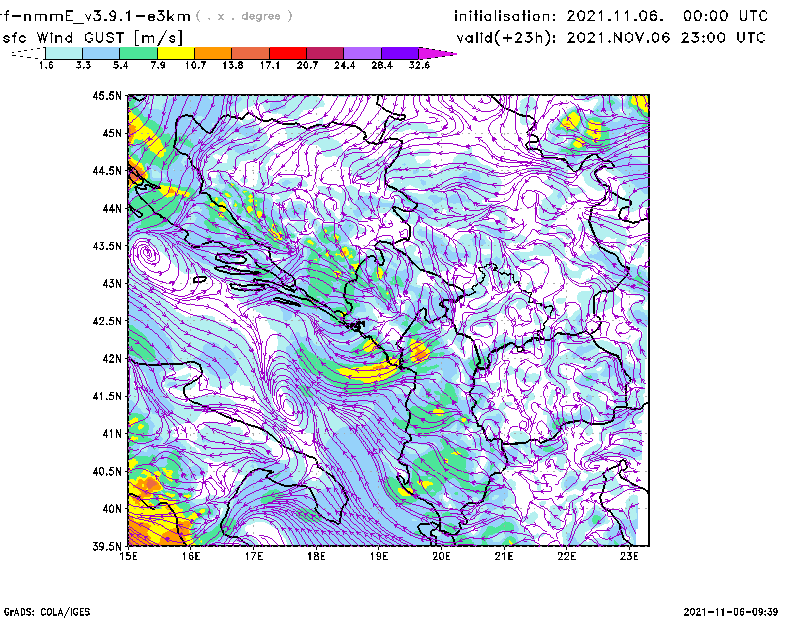Screen dimensions: 800x618
Task: Click the 21E longitude axis label
Action: pos(504,556)
